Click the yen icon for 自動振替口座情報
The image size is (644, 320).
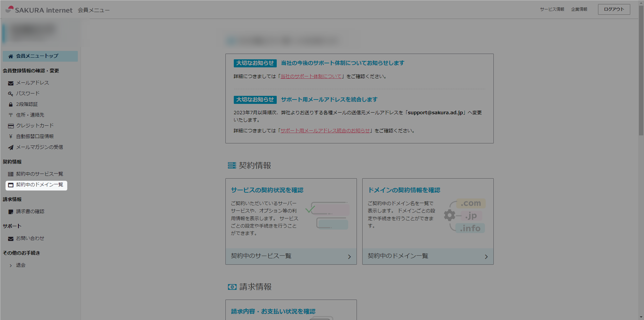point(11,137)
